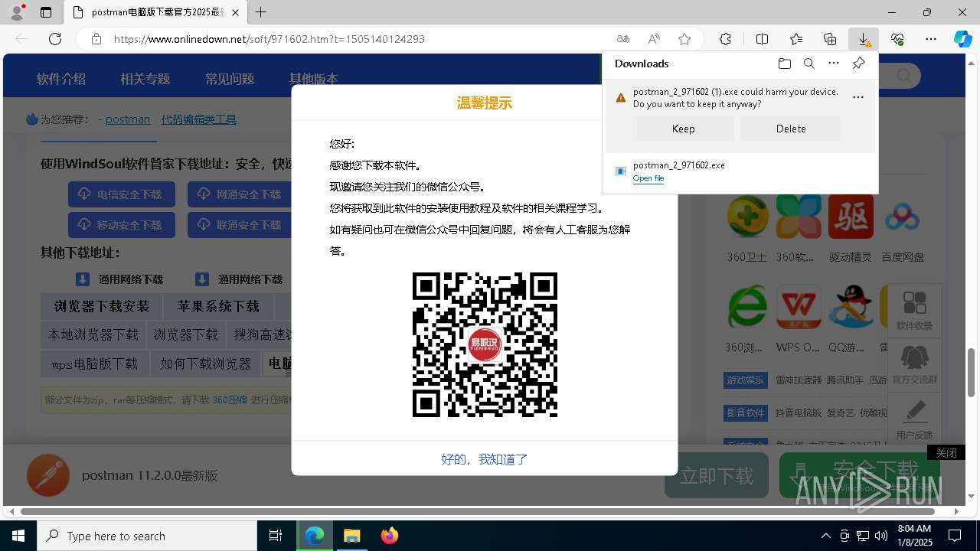The image size is (980, 551).
Task: Open downloads folder icon in Downloads panel
Action: click(x=784, y=64)
